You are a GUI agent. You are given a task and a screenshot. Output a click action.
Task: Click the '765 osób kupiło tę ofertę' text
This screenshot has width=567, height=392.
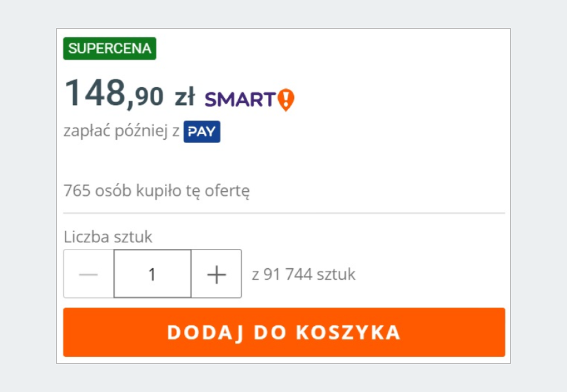157,190
